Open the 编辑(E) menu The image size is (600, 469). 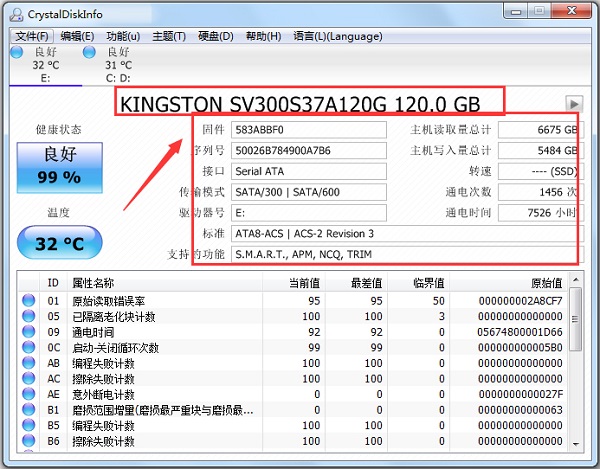click(x=77, y=36)
